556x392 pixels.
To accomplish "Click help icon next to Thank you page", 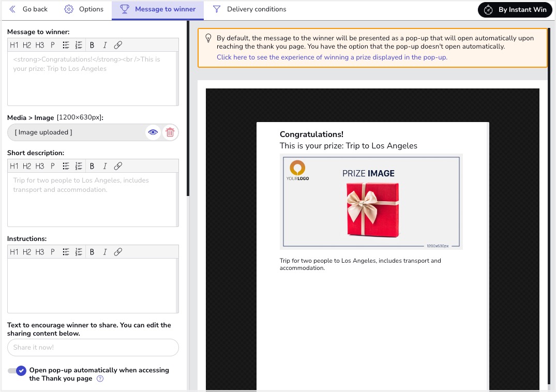I will tap(100, 379).
